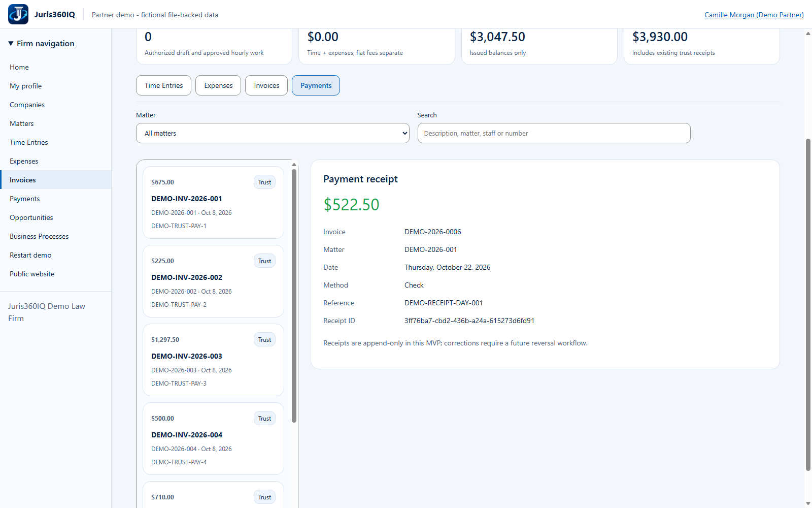The image size is (812, 508).
Task: Select the DEMO-INV-2026-001 payment card
Action: point(213,202)
